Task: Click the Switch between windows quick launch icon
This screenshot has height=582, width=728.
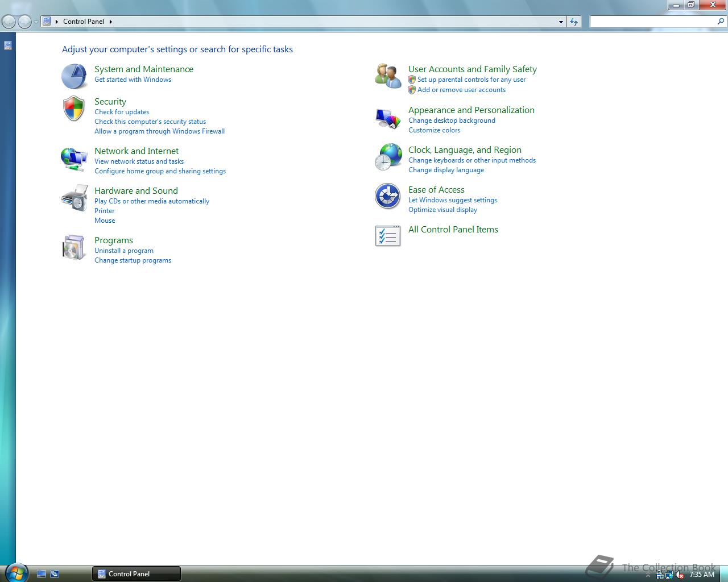Action: [55, 574]
